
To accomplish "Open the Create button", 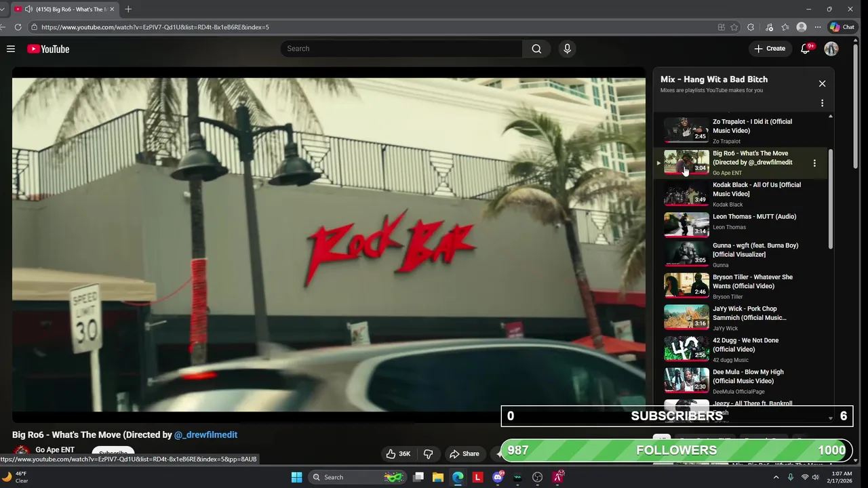I will [770, 49].
